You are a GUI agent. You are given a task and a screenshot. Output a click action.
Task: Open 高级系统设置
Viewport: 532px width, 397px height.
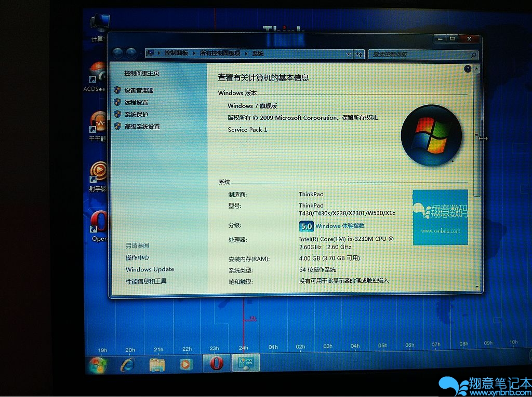tap(142, 127)
